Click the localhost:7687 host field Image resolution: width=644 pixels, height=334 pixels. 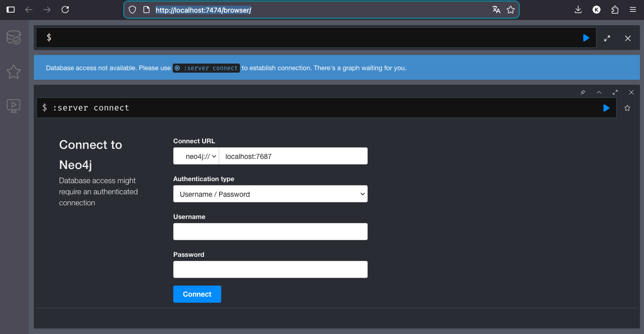(x=293, y=156)
